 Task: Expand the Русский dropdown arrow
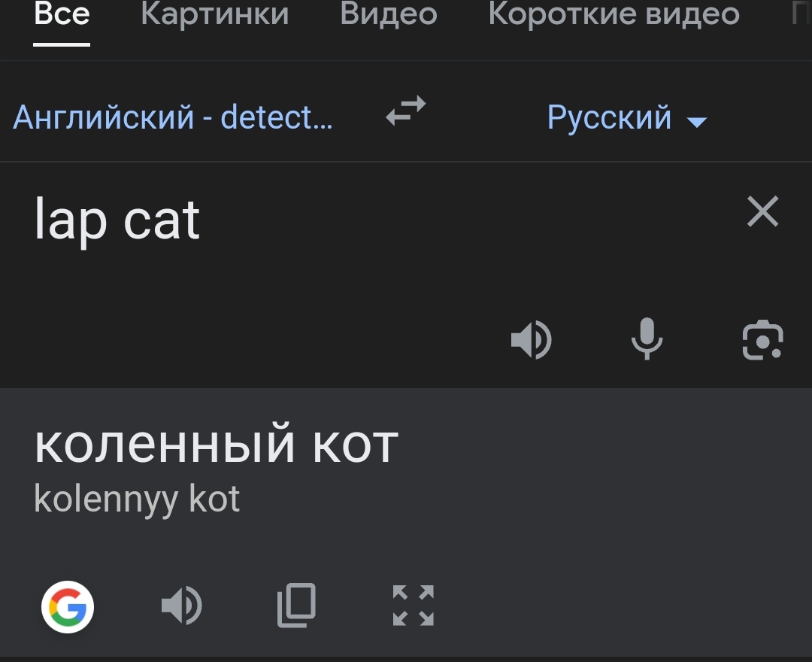click(696, 123)
